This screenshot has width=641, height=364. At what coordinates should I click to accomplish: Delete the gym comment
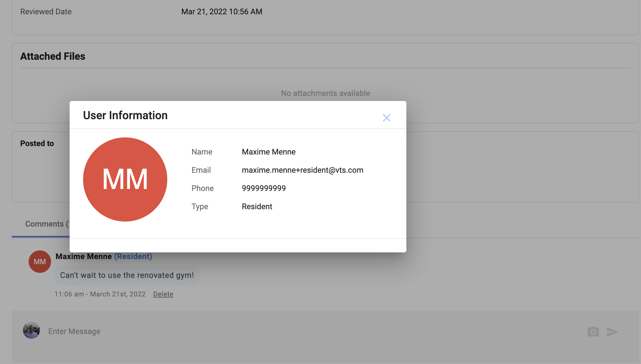pos(163,294)
